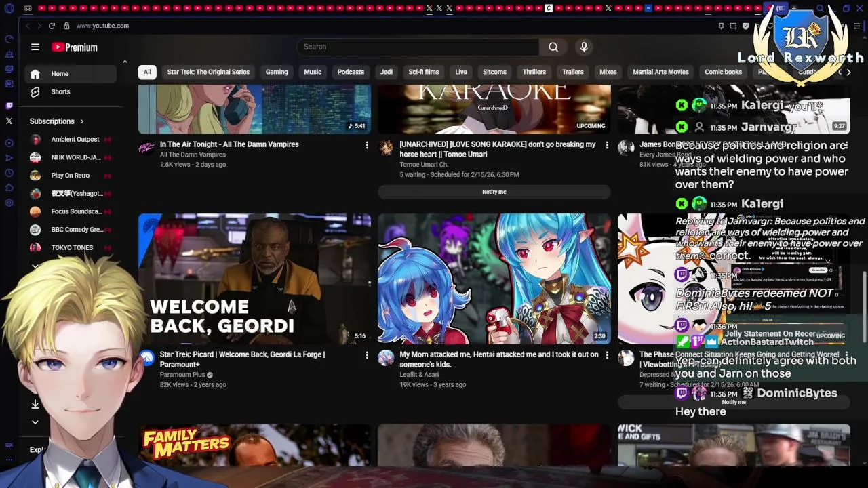The width and height of the screenshot is (868, 488).
Task: Select the Live filter chip
Action: click(x=461, y=72)
